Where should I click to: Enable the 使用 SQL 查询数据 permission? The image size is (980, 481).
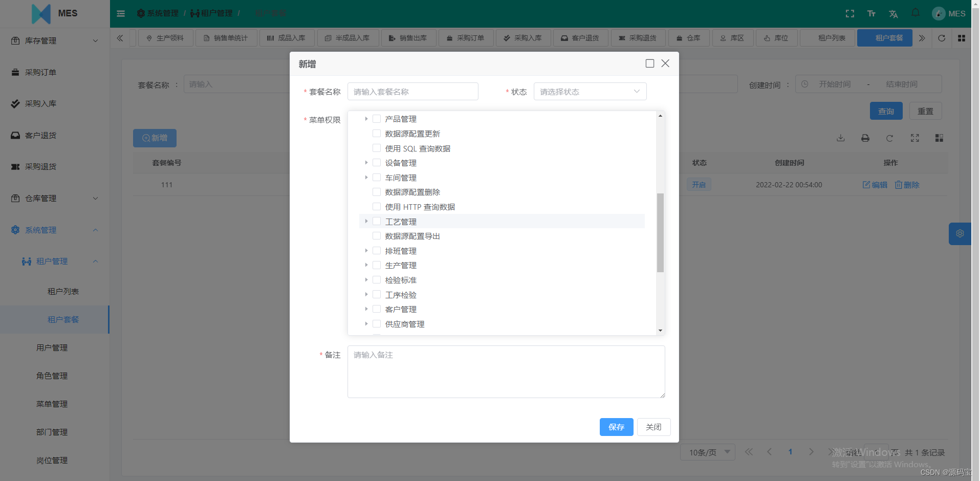(377, 148)
